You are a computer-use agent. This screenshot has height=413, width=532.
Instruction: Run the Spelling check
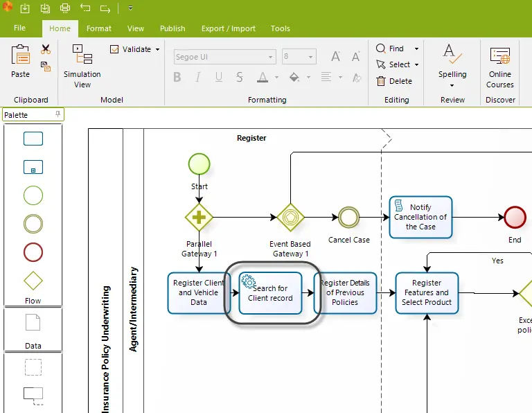(x=452, y=61)
